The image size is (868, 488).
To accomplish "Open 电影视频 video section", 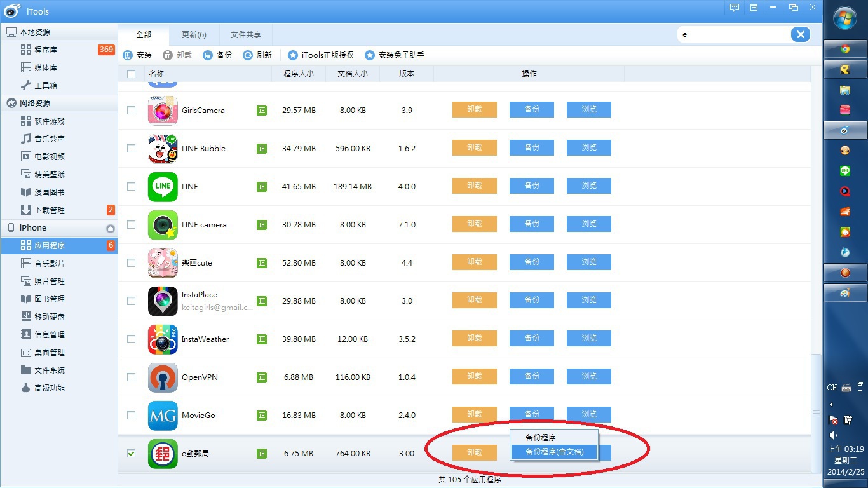I will 58,156.
